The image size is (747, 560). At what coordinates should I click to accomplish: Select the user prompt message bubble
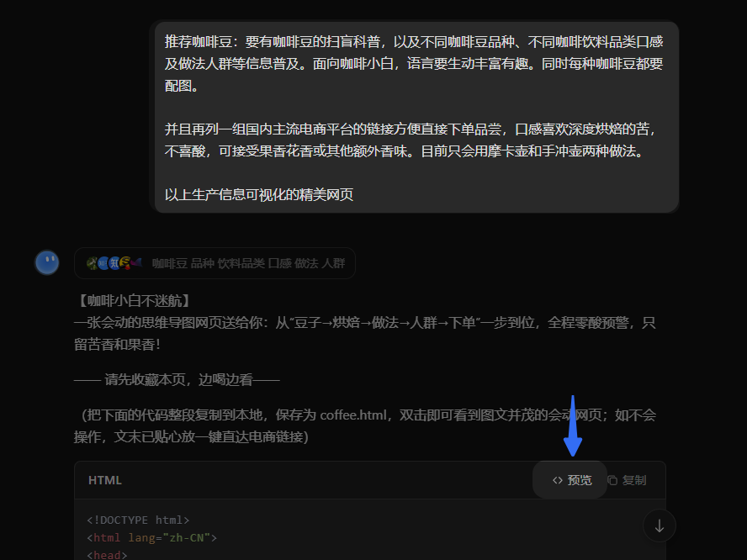[416, 117]
